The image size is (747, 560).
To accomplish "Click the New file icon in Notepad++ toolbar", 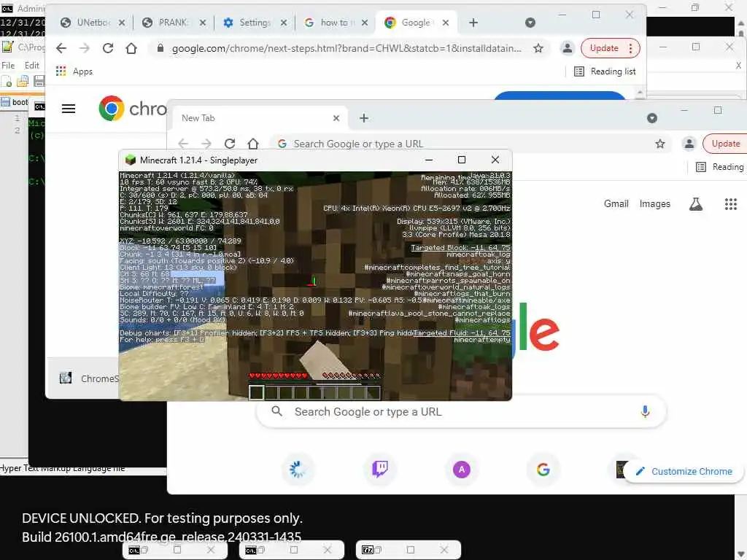I will click(x=7, y=82).
